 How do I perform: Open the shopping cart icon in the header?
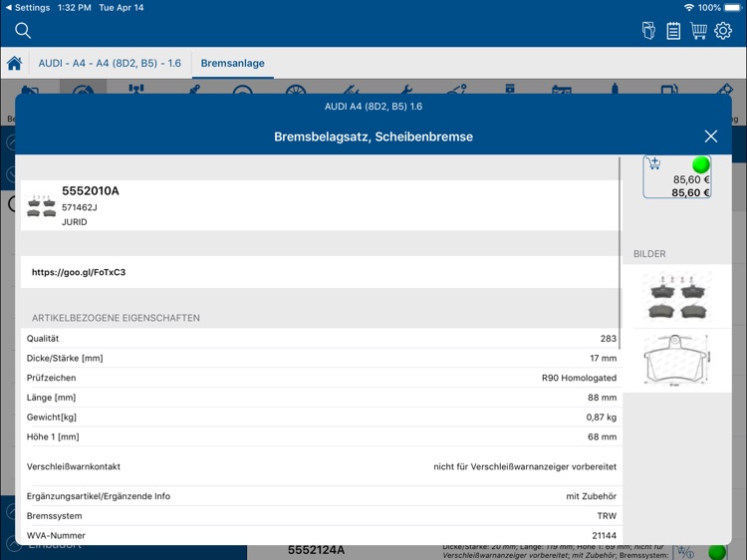698,31
